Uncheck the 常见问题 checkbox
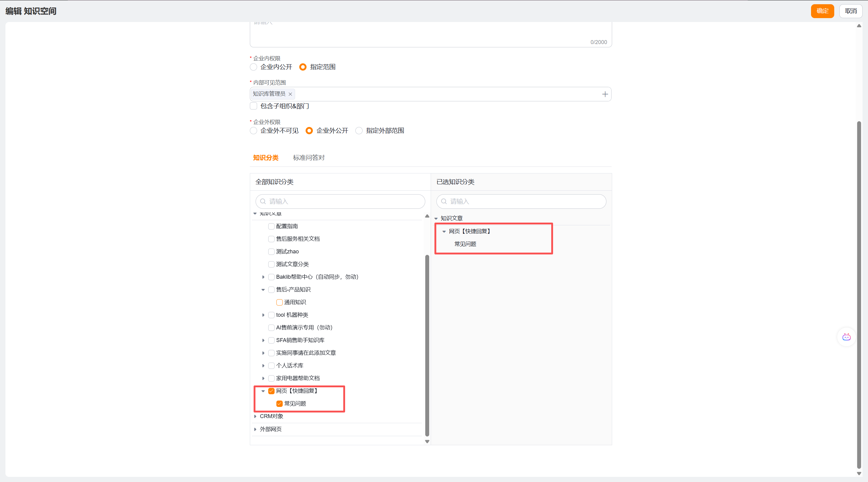Image resolution: width=868 pixels, height=482 pixels. (x=279, y=404)
